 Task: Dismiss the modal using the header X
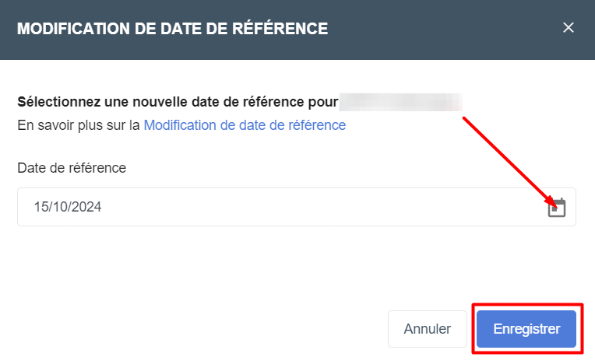click(x=568, y=28)
